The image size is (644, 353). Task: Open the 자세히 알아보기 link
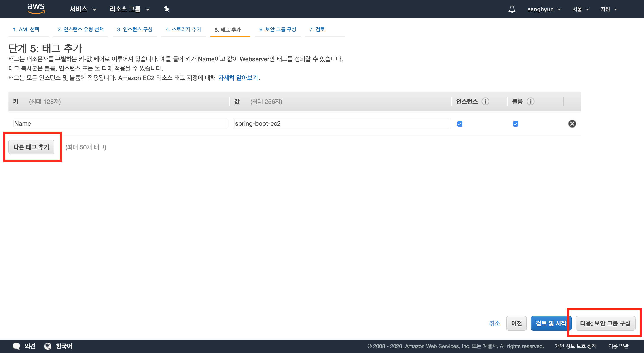[238, 78]
